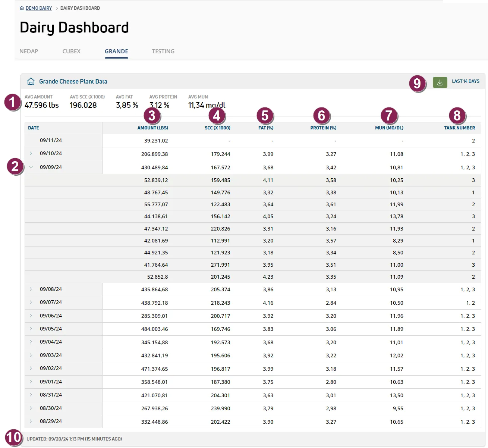This screenshot has height=448, width=488.
Task: Click the amount value 484.003,46
Action: pos(155,329)
